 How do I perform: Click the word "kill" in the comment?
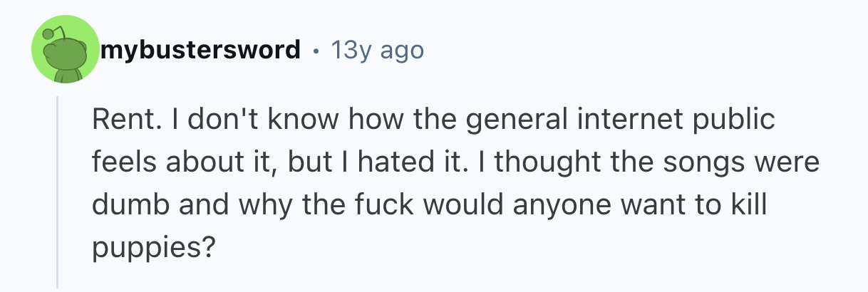coord(750,205)
